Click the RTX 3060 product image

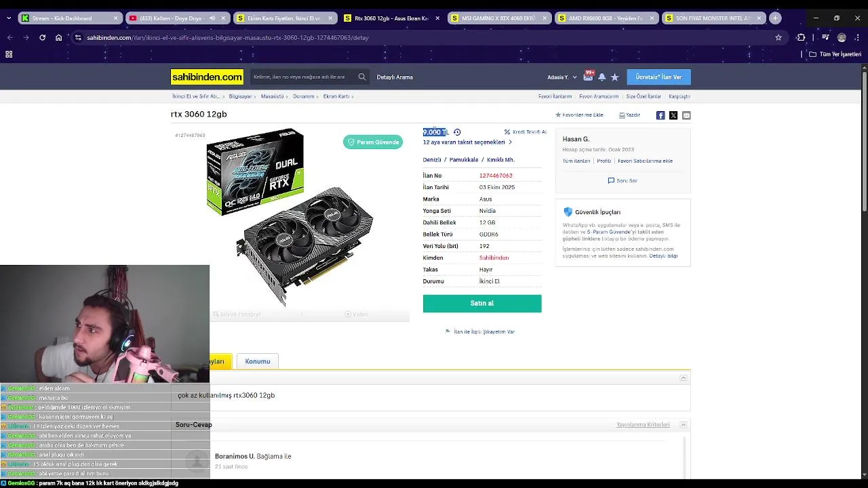(x=290, y=217)
